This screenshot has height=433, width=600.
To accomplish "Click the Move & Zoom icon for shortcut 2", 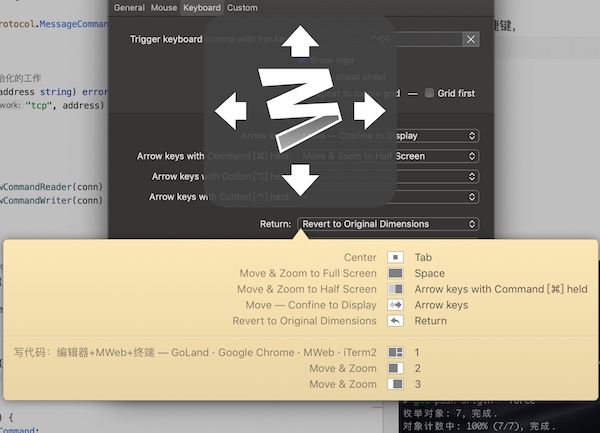I will (x=395, y=368).
